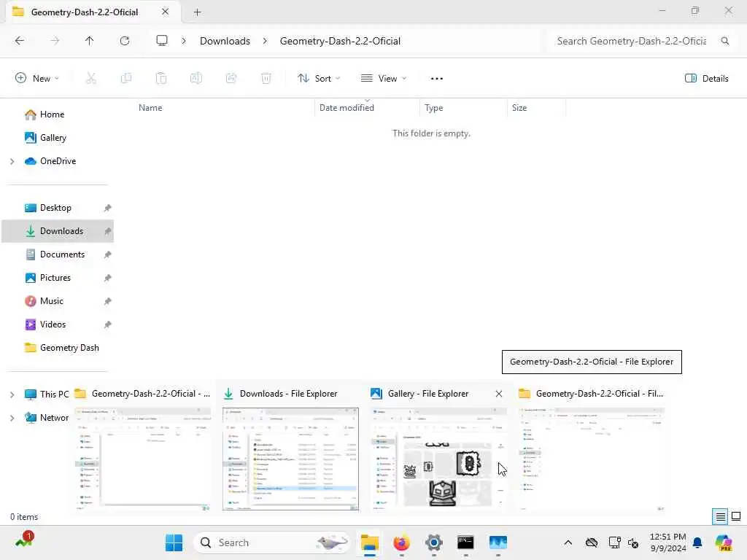Switch to the Geometry-Dash-2.2-Oficial tab
747x560 pixels.
[85, 12]
